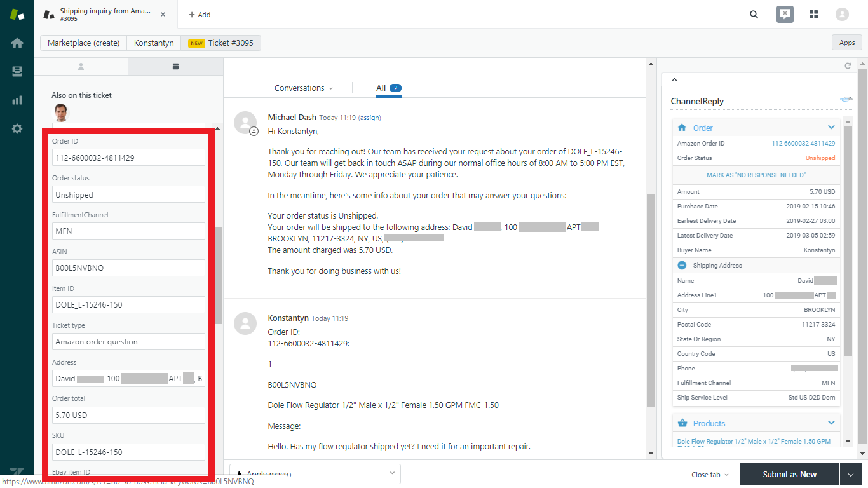The height and width of the screenshot is (488, 868).
Task: Open the Close tab dropdown
Action: [x=709, y=475]
